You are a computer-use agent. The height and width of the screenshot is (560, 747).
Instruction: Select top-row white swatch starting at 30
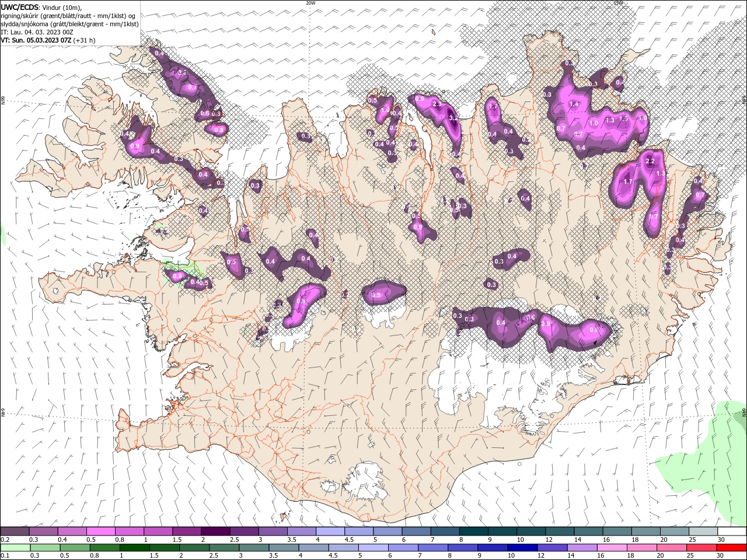(x=731, y=531)
